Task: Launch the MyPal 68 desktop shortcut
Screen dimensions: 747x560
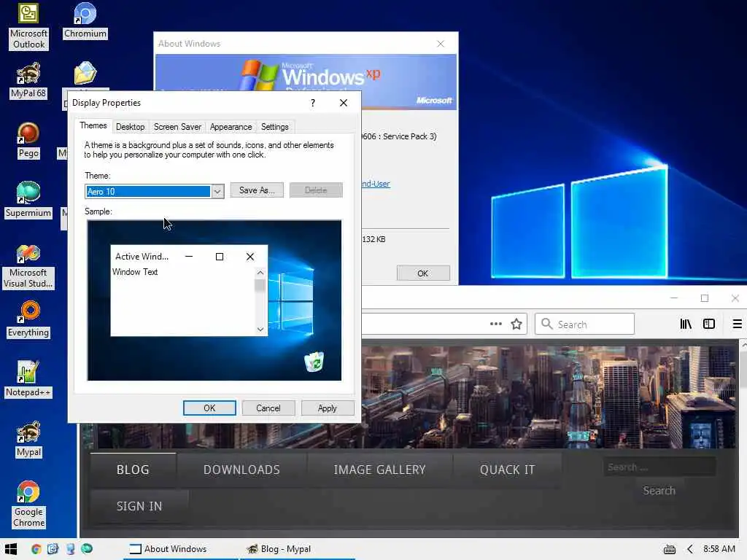Action: click(x=28, y=80)
